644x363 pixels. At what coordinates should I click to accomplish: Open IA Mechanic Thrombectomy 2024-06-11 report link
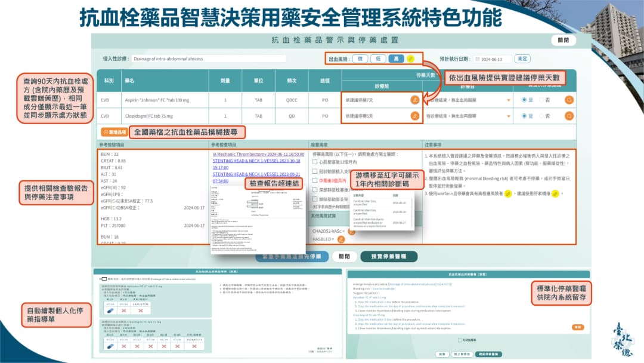[x=258, y=154]
